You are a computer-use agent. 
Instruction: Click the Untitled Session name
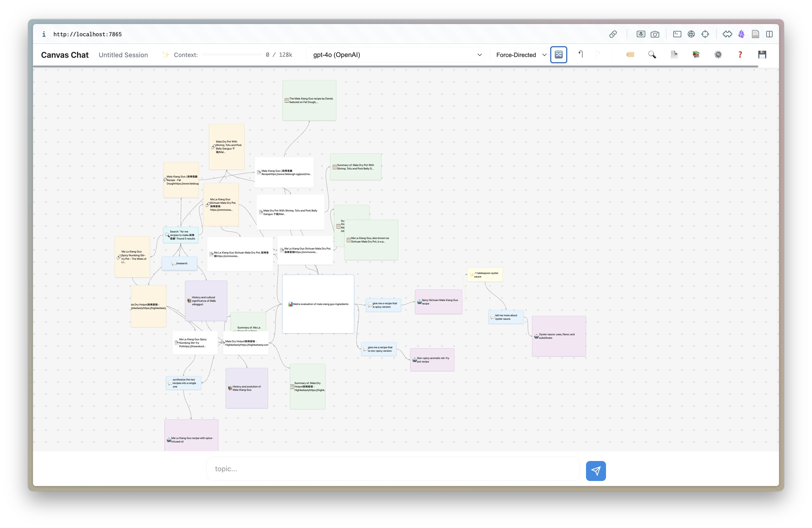(x=123, y=55)
